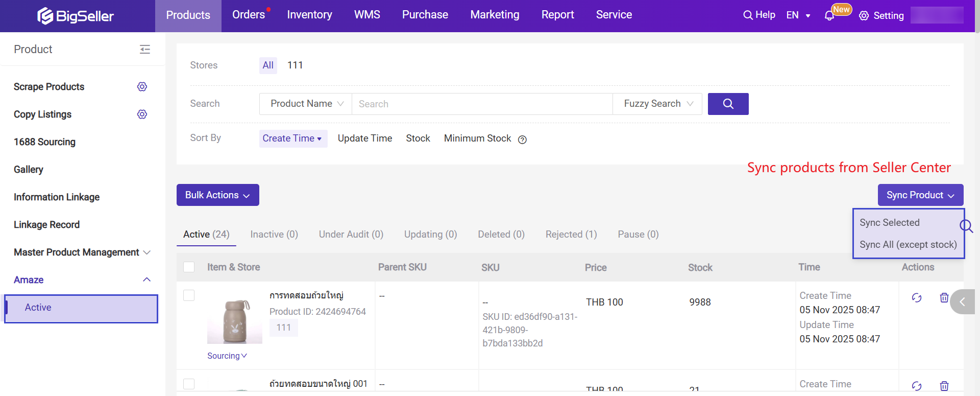Open the Product Name search field dropdown
The image size is (980, 396).
306,104
